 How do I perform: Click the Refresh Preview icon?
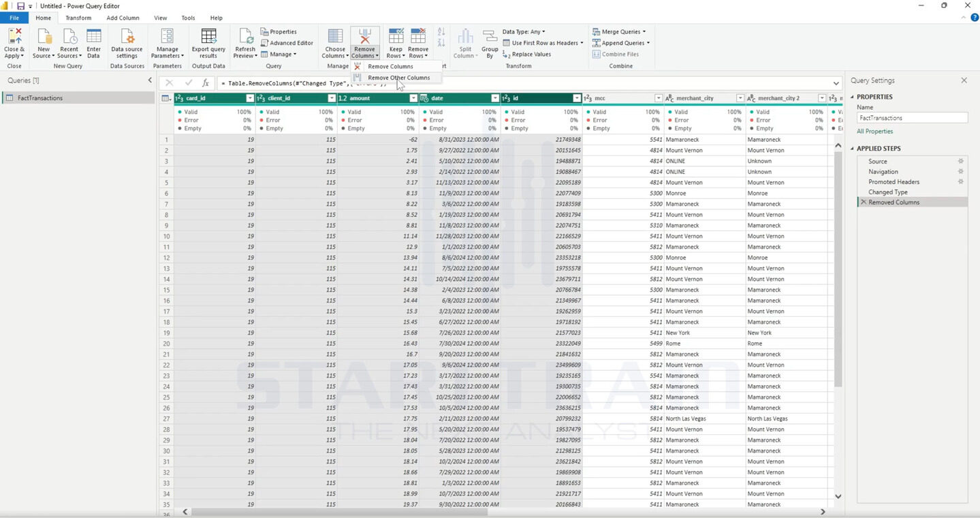[245, 36]
